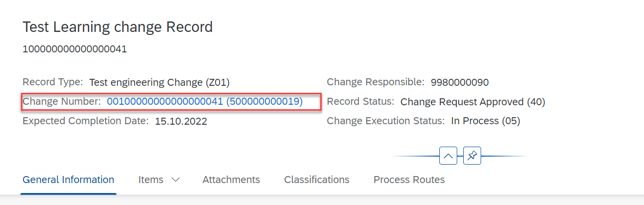Click the Change Number field label
This screenshot has height=205, width=644.
point(62,102)
